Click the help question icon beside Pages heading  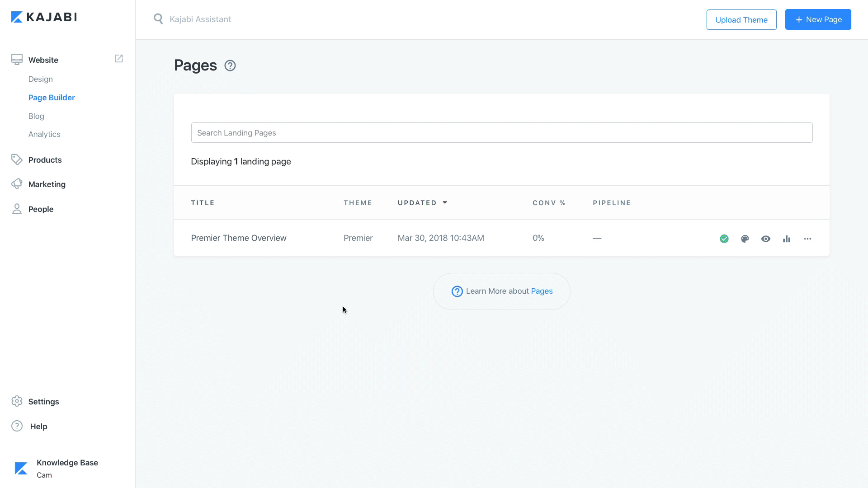(x=230, y=66)
